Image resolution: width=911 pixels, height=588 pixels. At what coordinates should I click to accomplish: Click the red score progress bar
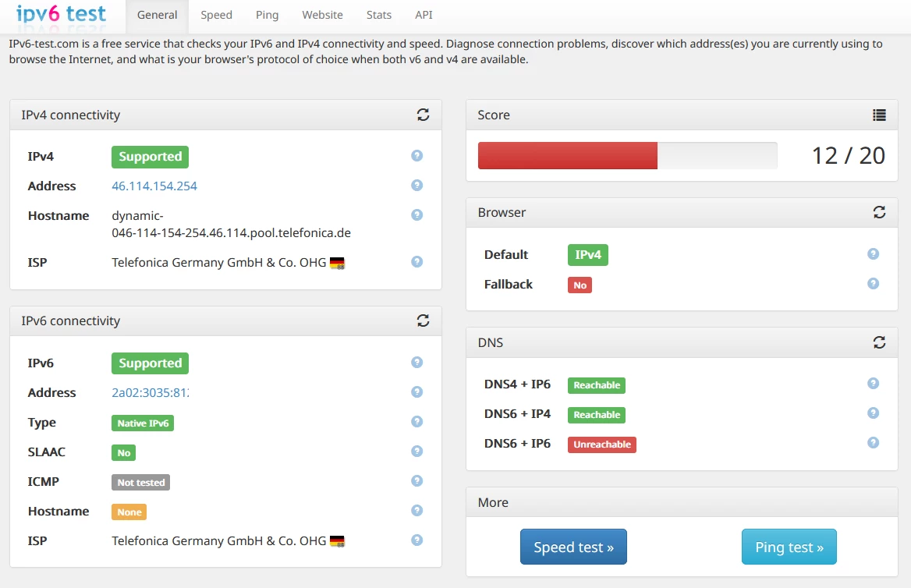(568, 156)
